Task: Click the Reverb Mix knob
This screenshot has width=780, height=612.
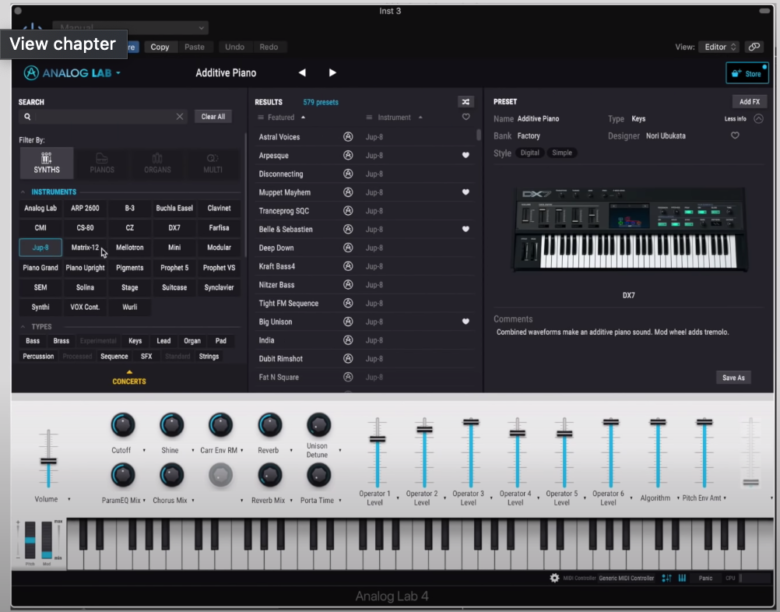Action: (x=269, y=475)
